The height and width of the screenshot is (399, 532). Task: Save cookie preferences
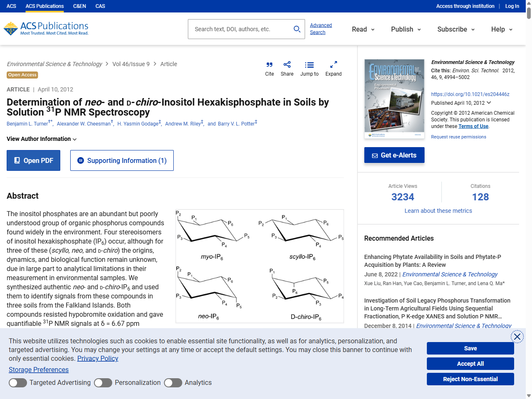point(470,348)
